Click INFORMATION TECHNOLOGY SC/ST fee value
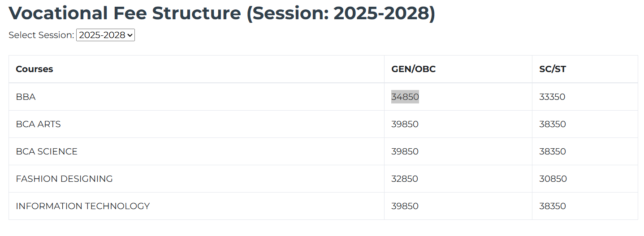 pyautogui.click(x=553, y=206)
